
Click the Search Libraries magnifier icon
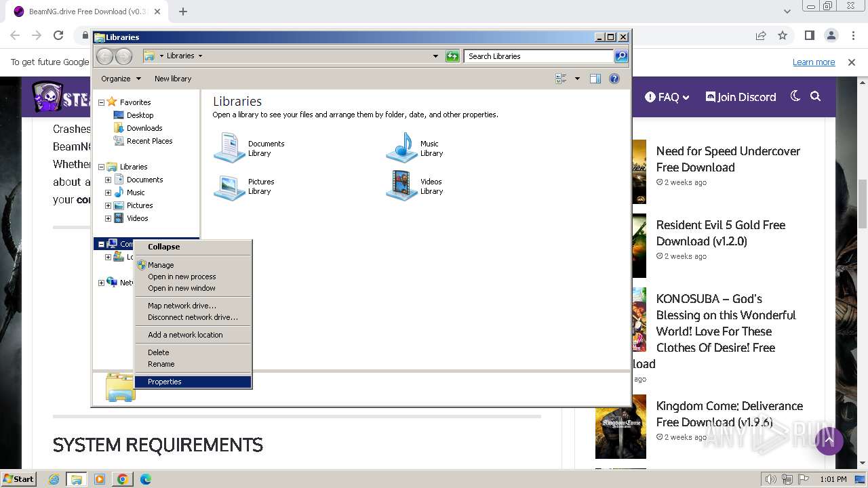(x=620, y=56)
